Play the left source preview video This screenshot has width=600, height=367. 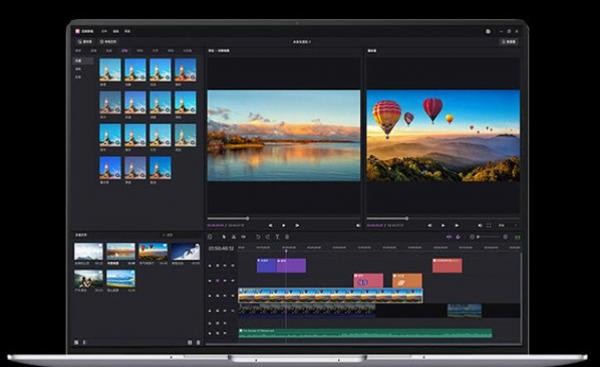click(x=284, y=226)
